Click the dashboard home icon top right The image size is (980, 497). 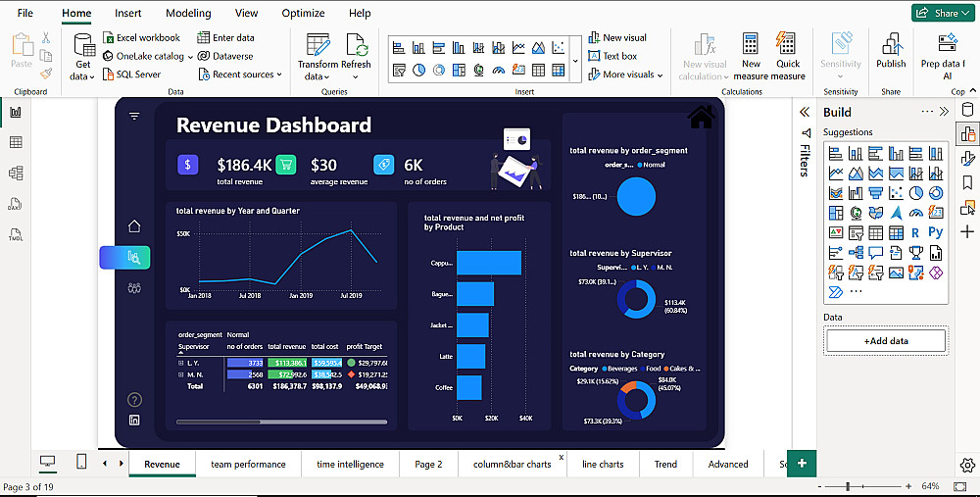point(701,117)
